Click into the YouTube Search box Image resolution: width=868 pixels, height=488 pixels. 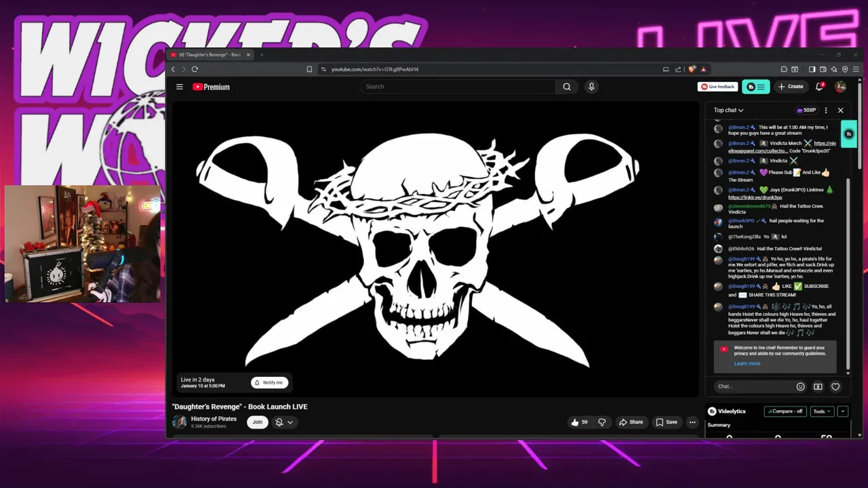click(x=458, y=87)
